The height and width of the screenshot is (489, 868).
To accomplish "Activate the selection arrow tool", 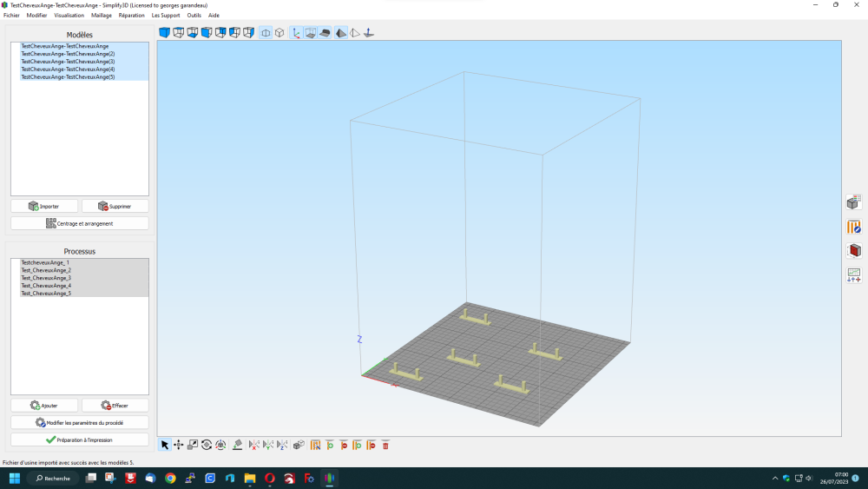I will (x=164, y=445).
